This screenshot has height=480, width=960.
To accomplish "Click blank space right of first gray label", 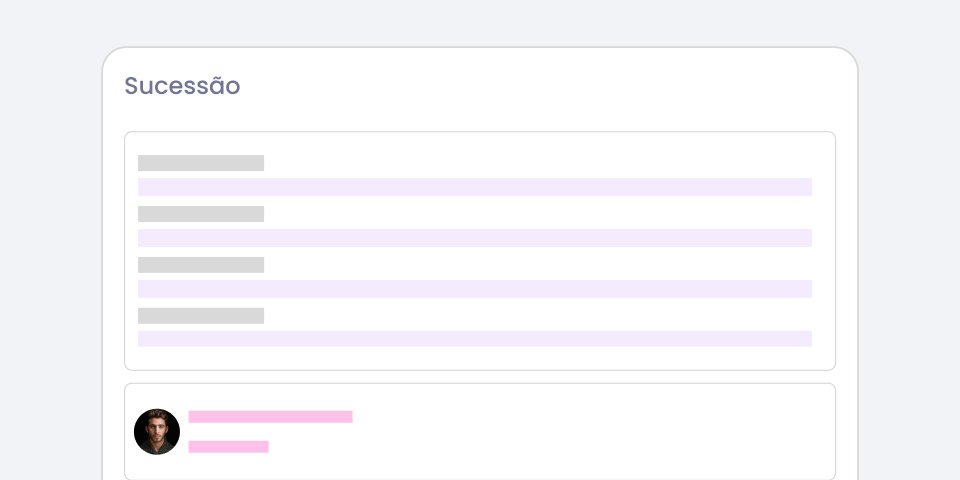I will [x=540, y=163].
